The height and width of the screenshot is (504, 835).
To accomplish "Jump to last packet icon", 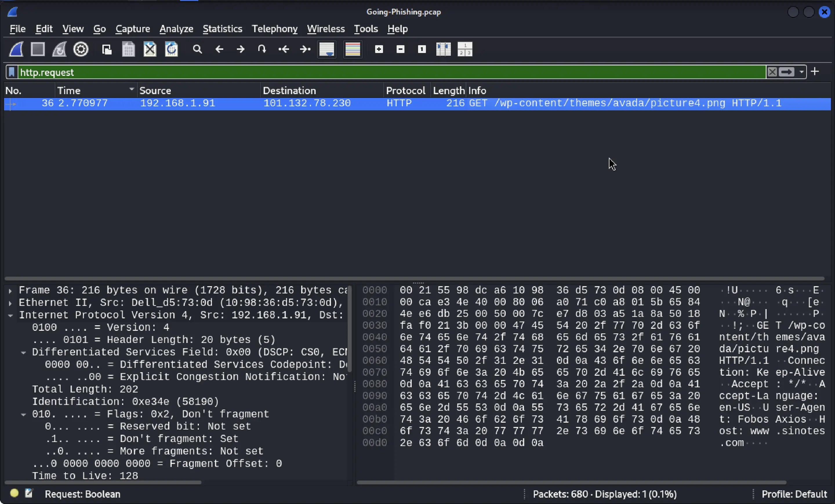I will click(x=305, y=50).
